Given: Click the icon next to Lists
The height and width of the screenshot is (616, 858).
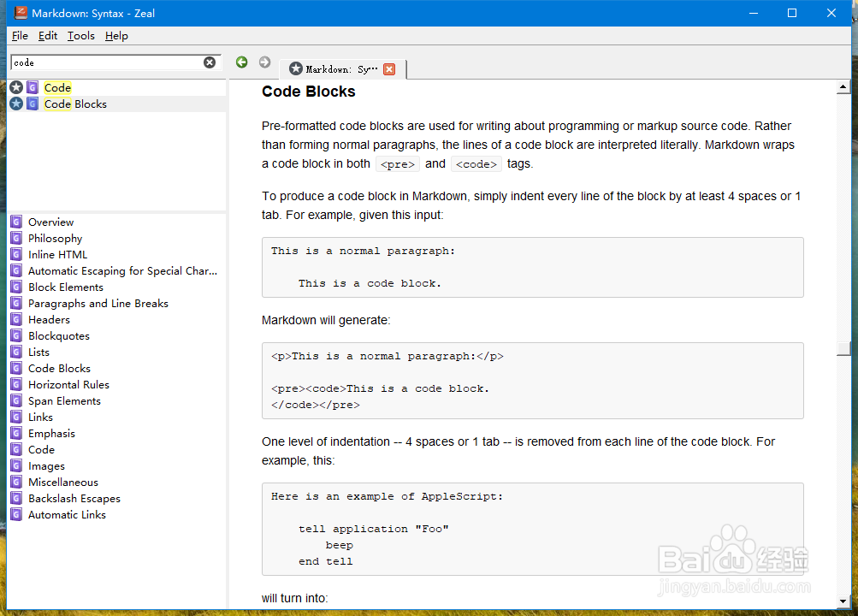Looking at the screenshot, I should tap(16, 352).
